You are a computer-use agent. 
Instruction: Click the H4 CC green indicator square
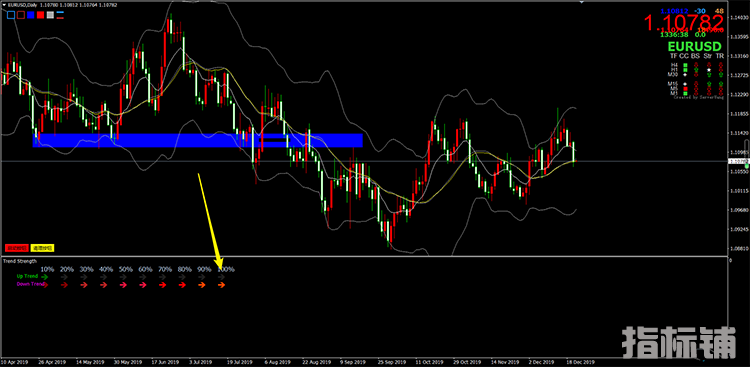point(685,65)
